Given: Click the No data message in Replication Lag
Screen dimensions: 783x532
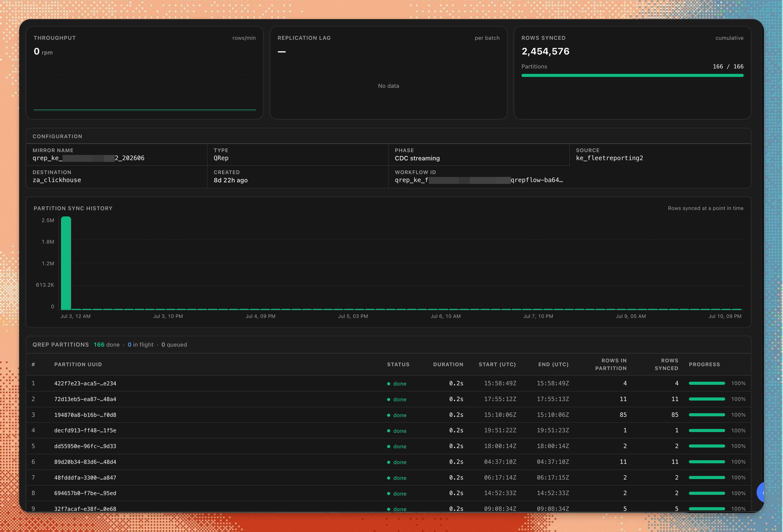Looking at the screenshot, I should (x=388, y=86).
